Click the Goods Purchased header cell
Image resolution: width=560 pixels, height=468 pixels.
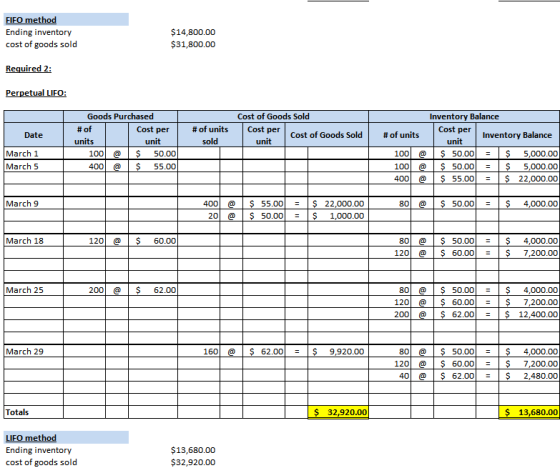click(x=120, y=116)
